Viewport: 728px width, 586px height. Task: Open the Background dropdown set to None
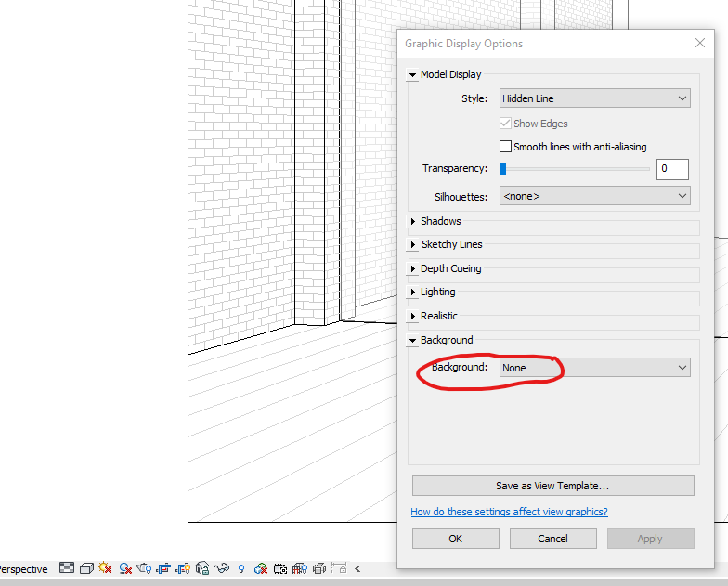pyautogui.click(x=594, y=368)
